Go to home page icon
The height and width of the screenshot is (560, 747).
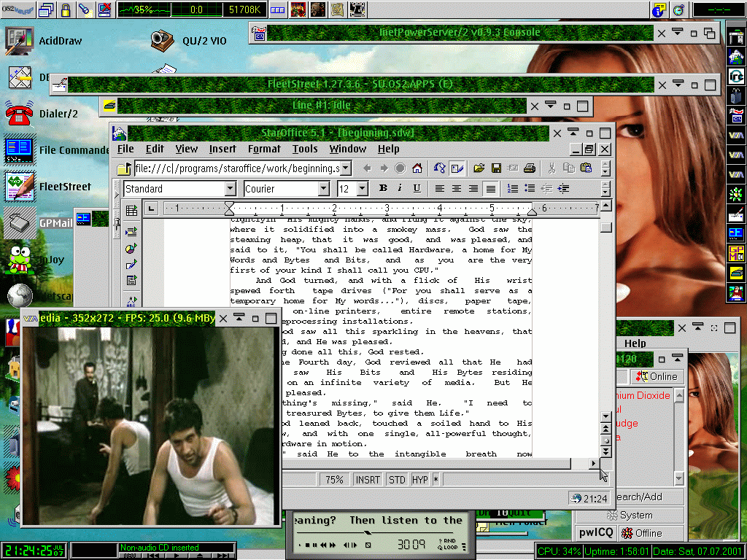click(x=417, y=168)
